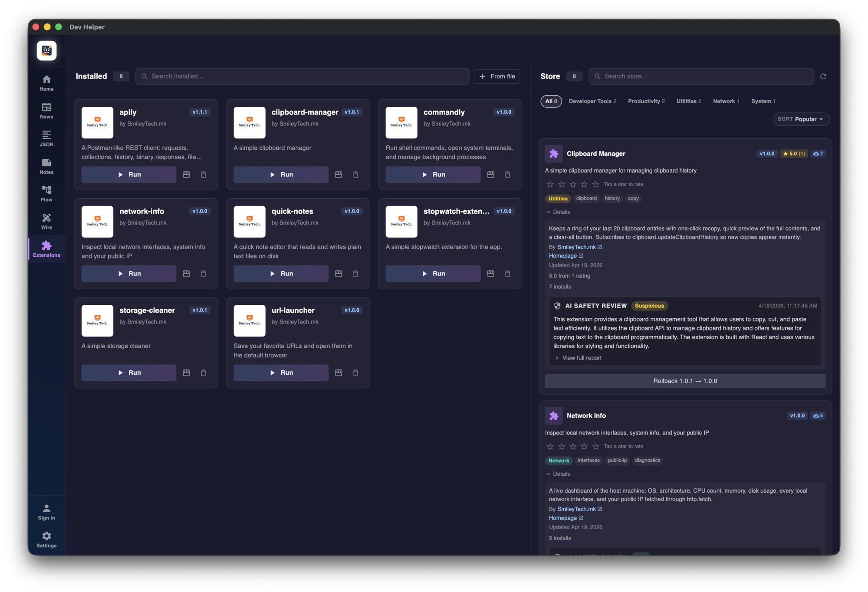Open the SORT Popular dropdown

point(801,119)
